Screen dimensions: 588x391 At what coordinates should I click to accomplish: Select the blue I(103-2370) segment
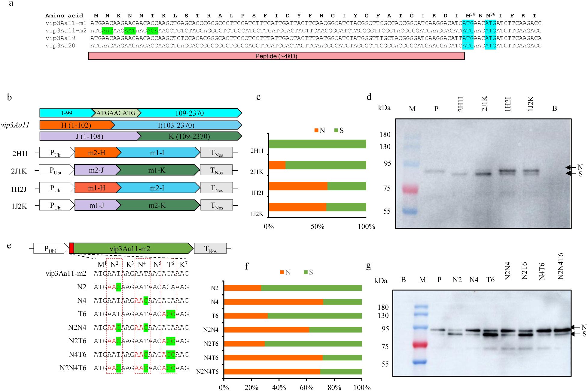pyautogui.click(x=176, y=125)
